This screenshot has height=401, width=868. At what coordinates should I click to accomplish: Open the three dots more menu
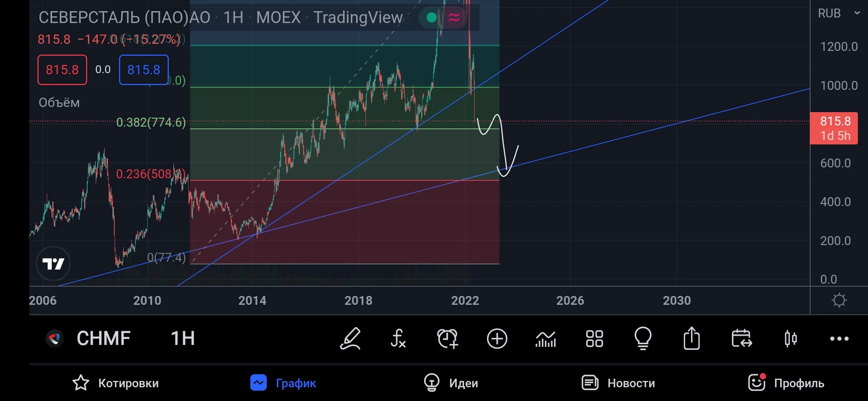[x=839, y=339]
